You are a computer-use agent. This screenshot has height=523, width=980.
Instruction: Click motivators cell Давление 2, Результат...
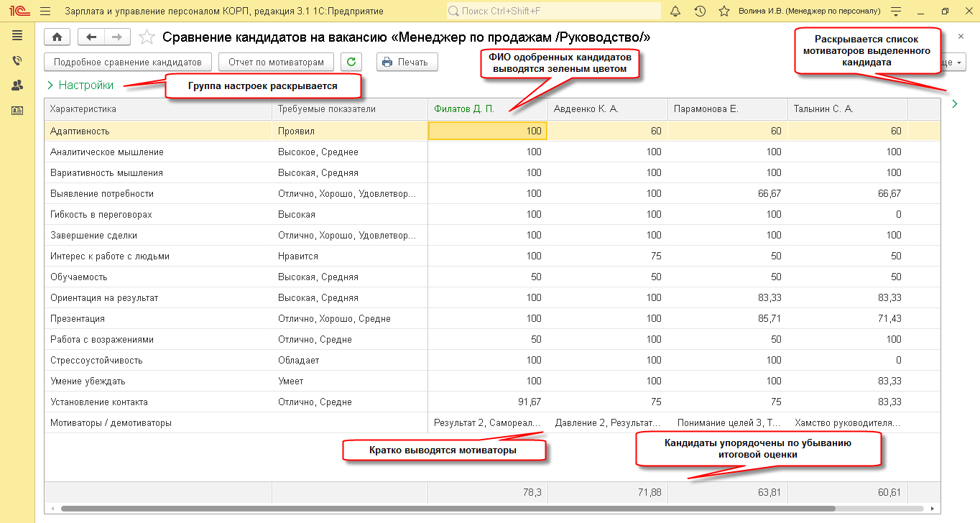click(608, 423)
